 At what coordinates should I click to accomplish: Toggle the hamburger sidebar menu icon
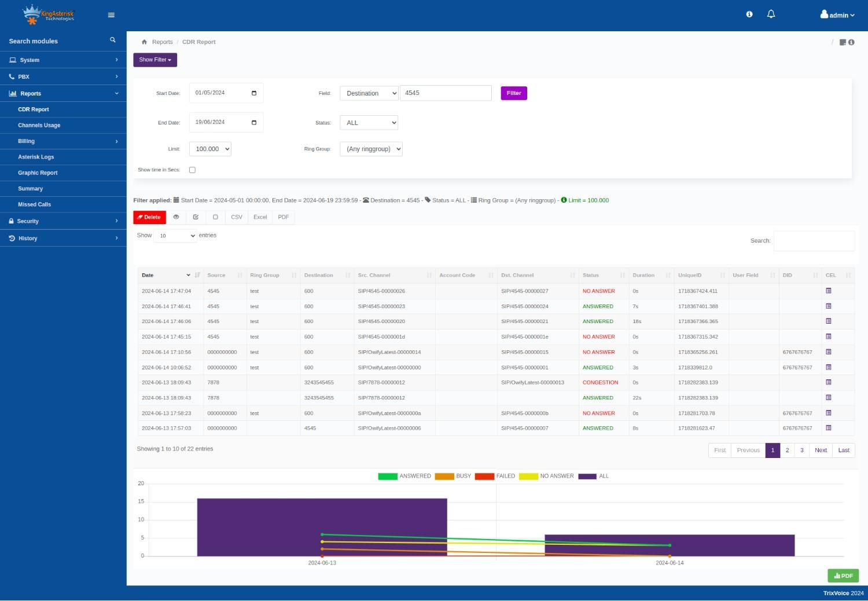click(x=111, y=15)
